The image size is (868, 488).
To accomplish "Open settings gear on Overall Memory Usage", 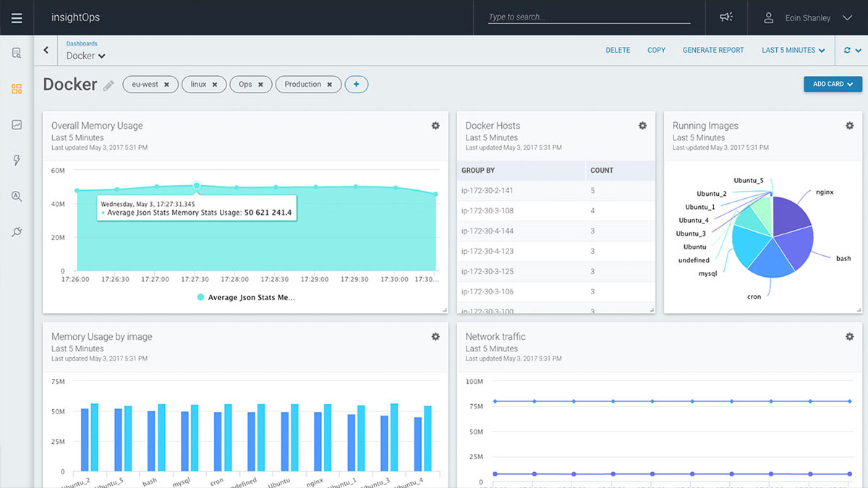I will click(435, 126).
